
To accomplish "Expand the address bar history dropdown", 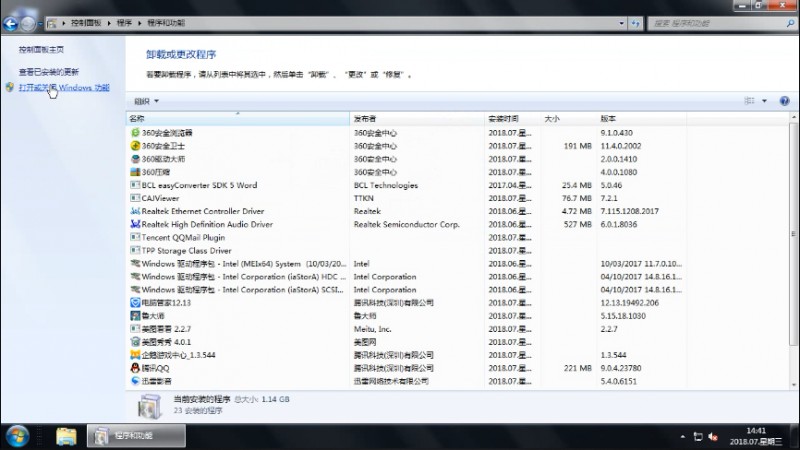I will pos(621,23).
